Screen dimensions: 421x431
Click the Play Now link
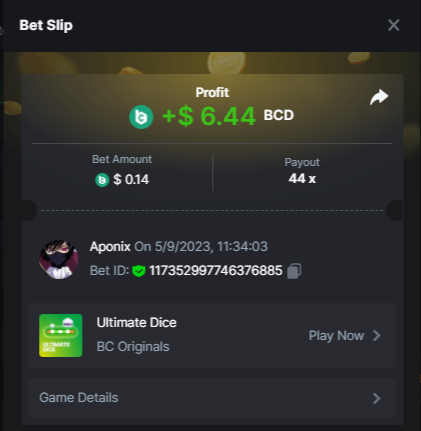pyautogui.click(x=345, y=335)
